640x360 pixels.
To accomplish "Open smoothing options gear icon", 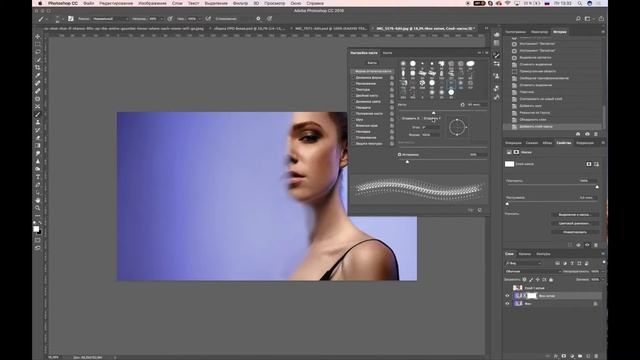I will click(x=258, y=19).
